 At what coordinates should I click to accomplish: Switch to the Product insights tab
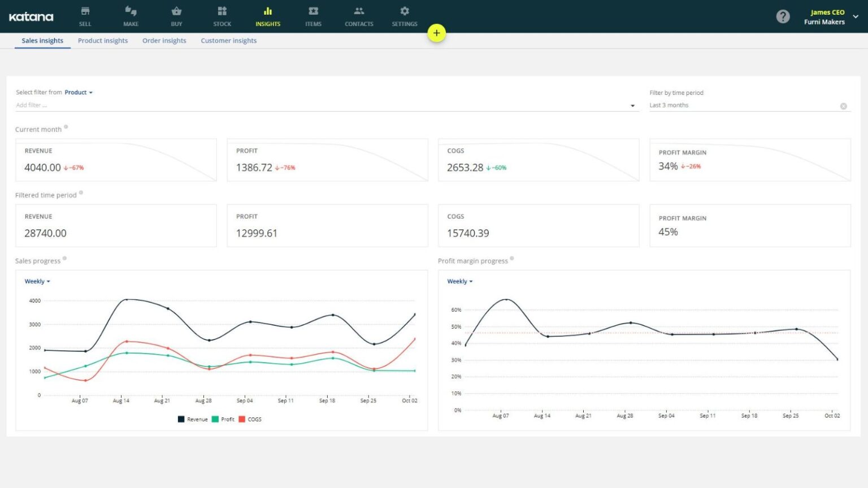[x=103, y=41]
